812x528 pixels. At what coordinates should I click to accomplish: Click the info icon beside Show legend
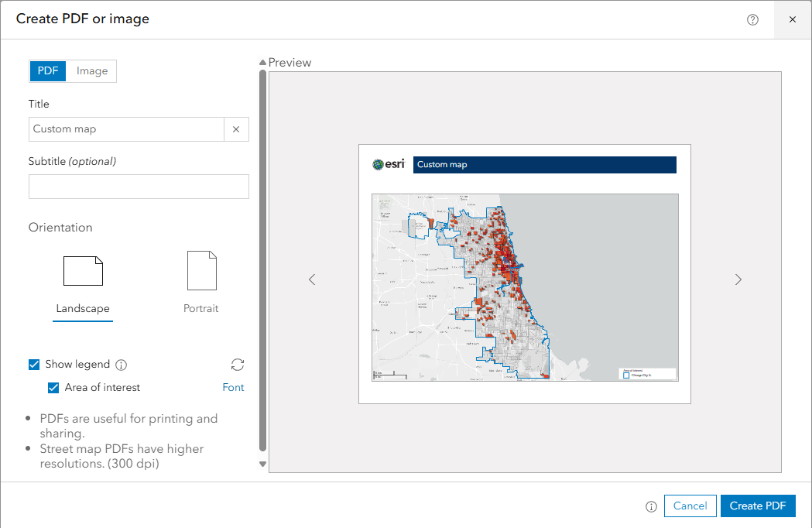pos(121,365)
